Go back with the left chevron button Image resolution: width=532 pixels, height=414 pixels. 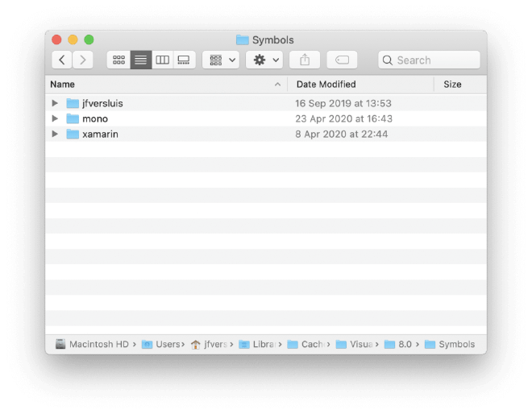click(x=62, y=60)
